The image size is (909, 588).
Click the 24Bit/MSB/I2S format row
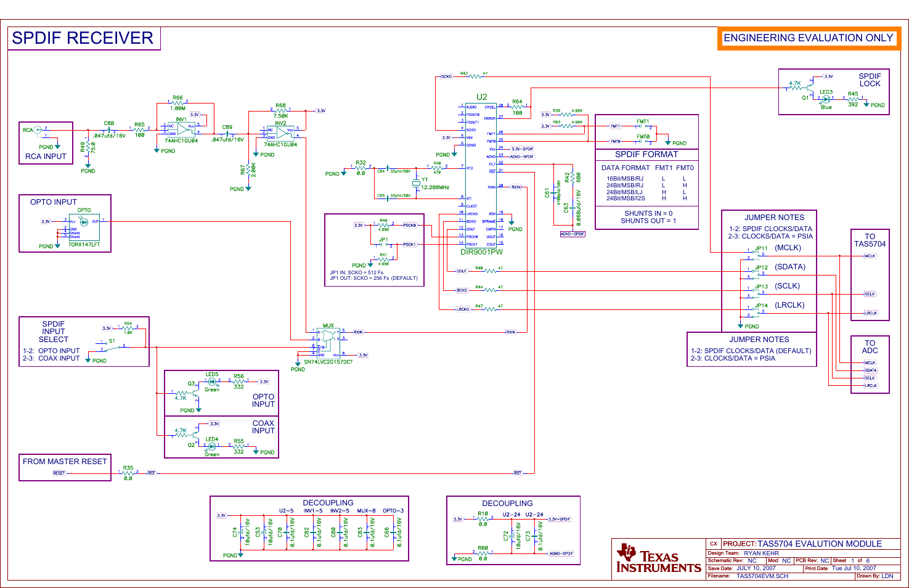coord(647,198)
